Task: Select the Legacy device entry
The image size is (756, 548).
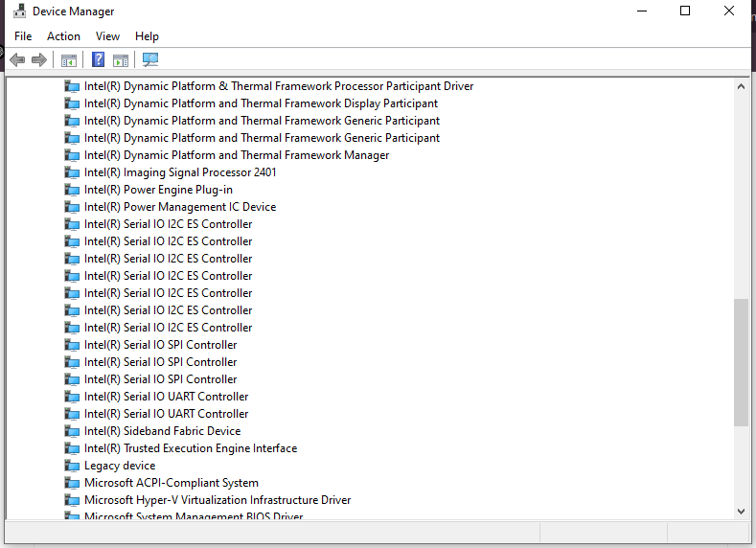Action: pos(120,466)
